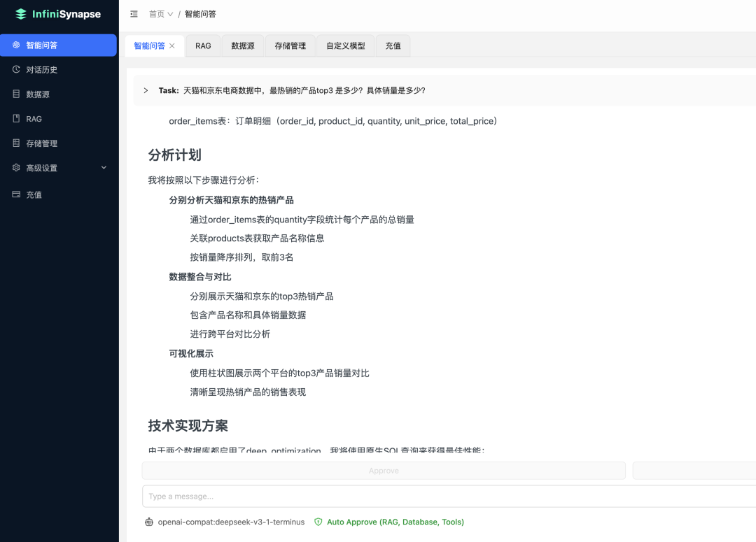Screen dimensions: 756x542
Task: Switch to the 充值 tab
Action: tap(393, 45)
